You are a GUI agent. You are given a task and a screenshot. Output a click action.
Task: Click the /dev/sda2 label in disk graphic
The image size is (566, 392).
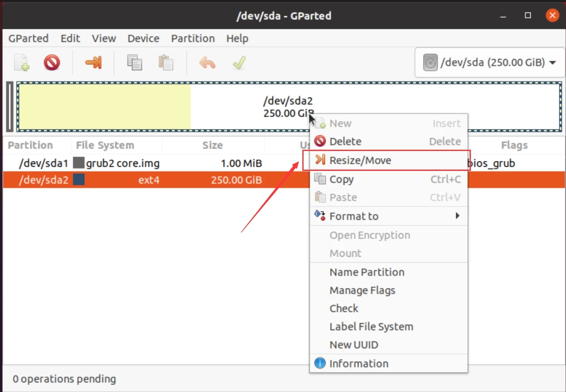pos(288,101)
